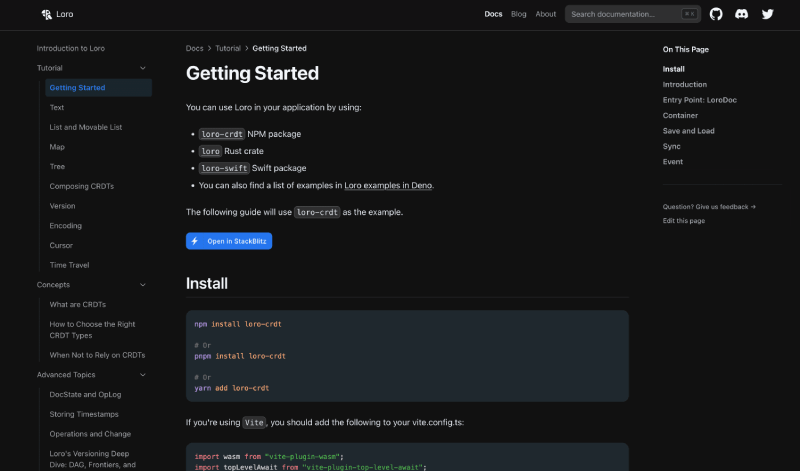Click the Getting Started page title
The image size is (800, 471).
(252, 73)
